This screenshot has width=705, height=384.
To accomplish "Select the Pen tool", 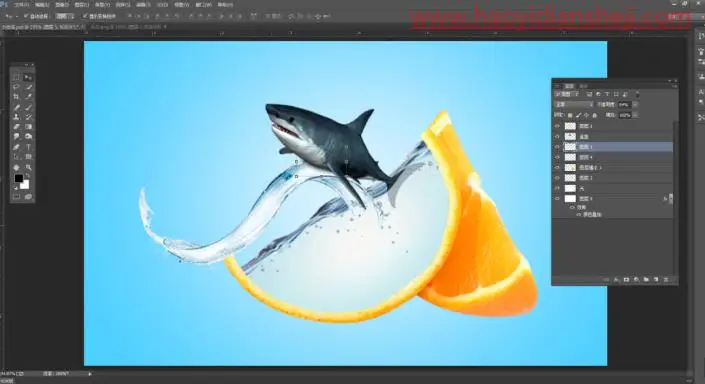I will pos(17,147).
